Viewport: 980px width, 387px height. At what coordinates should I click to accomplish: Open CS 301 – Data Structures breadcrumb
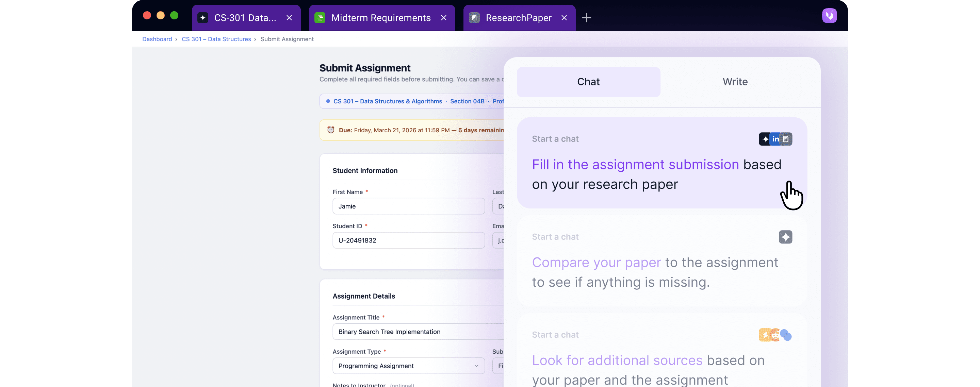[x=216, y=39]
